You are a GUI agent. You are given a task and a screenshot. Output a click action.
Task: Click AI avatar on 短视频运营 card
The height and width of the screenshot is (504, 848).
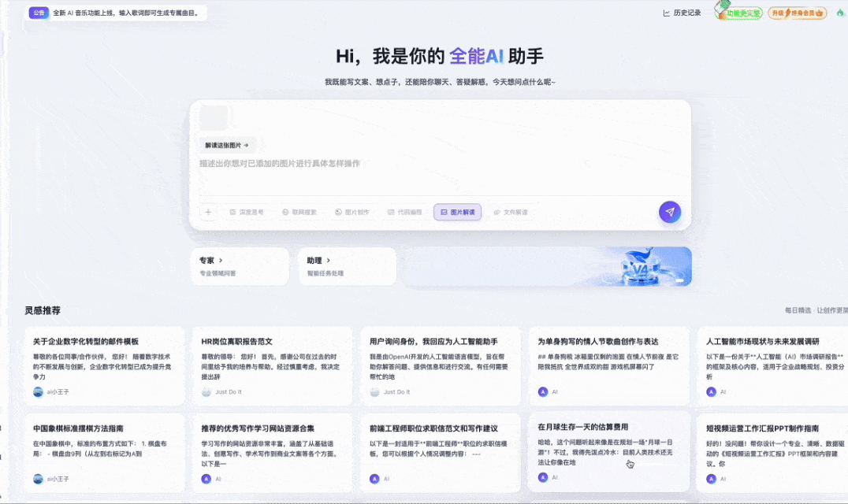point(711,479)
